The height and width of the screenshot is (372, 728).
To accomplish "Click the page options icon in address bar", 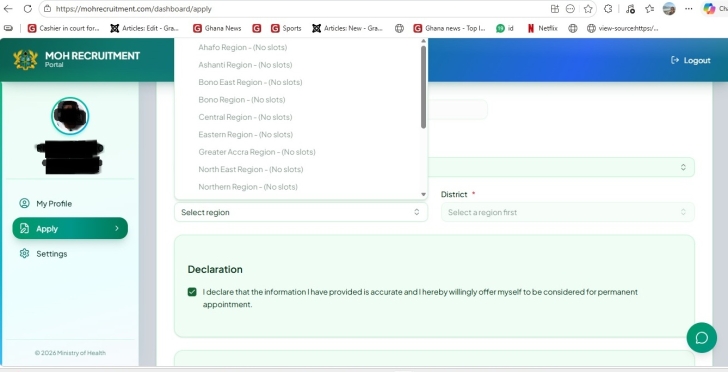I will coord(571,8).
